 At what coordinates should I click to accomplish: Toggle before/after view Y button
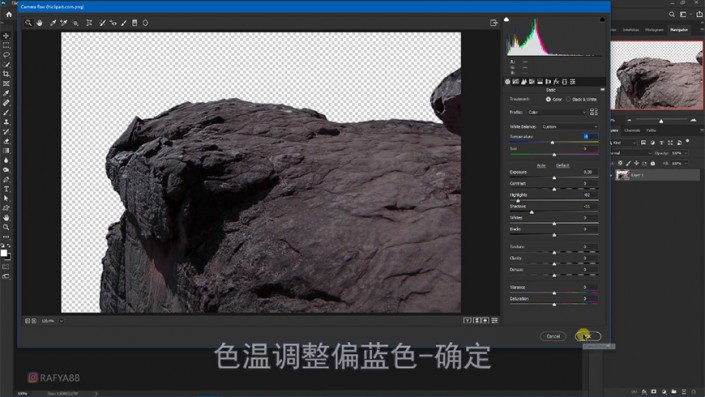click(x=467, y=321)
